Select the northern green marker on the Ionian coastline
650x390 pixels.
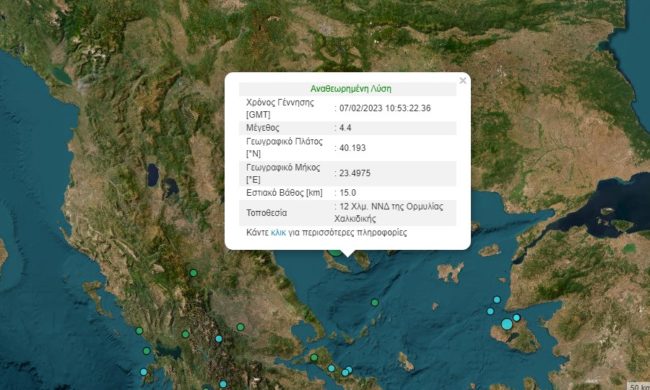(139, 331)
